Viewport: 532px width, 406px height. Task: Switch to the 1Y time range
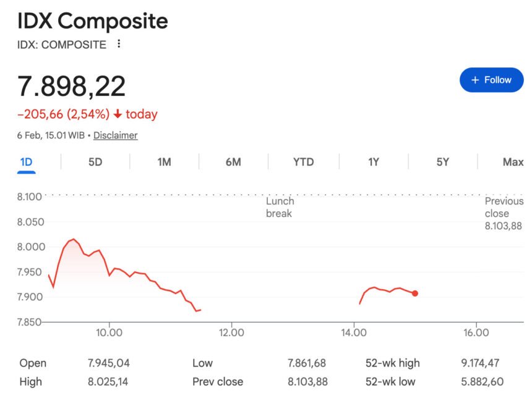(372, 161)
